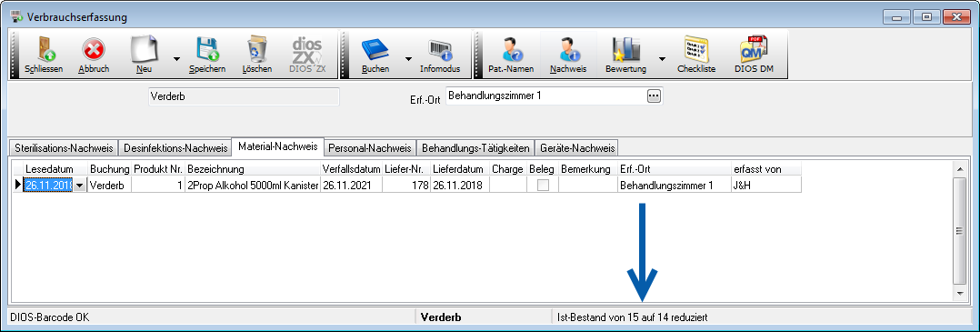Click the table's vertical scrollbar thumb
This screenshot has width=980, height=332.
(959, 231)
